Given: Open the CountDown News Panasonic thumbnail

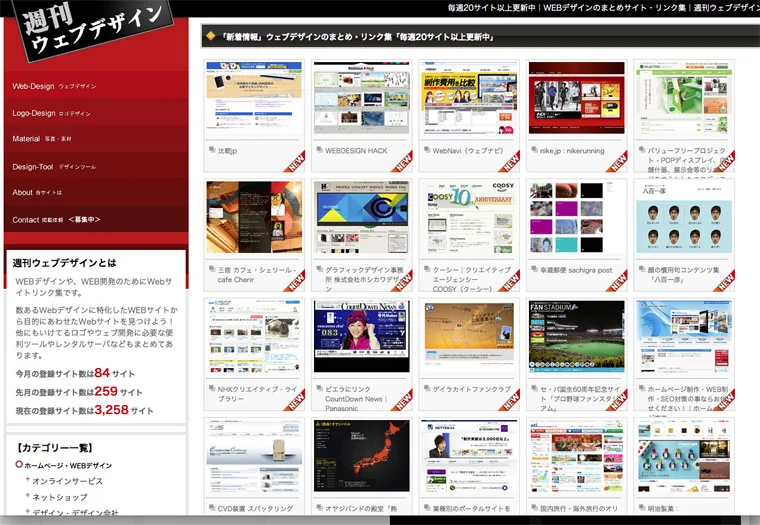Looking at the screenshot, I should pos(362,336).
